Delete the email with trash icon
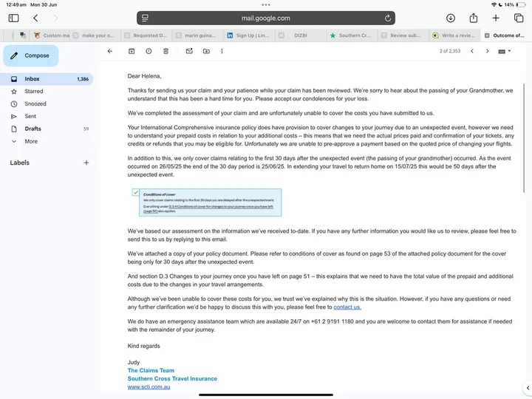 pyautogui.click(x=166, y=51)
